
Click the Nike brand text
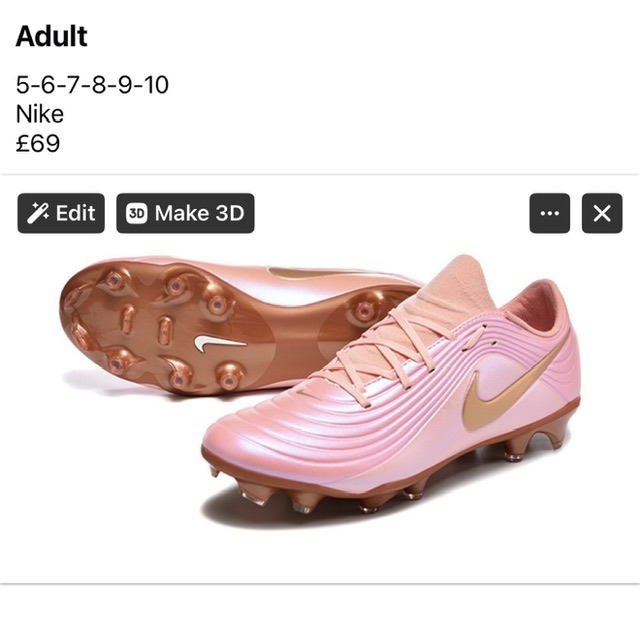(39, 114)
